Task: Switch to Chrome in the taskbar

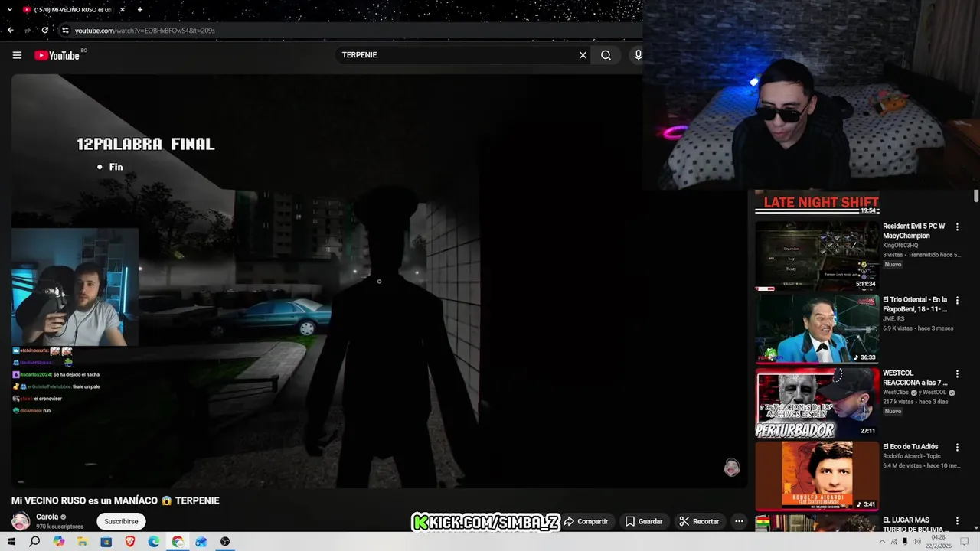Action: coord(178,542)
